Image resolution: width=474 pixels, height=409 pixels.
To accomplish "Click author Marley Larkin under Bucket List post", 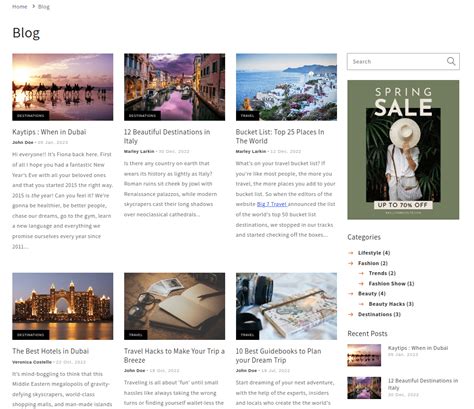I will click(x=251, y=151).
